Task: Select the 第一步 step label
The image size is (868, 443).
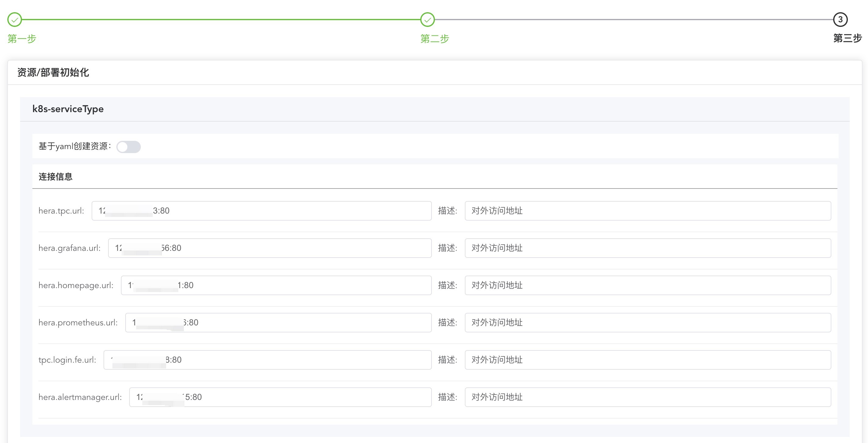Action: pos(22,38)
